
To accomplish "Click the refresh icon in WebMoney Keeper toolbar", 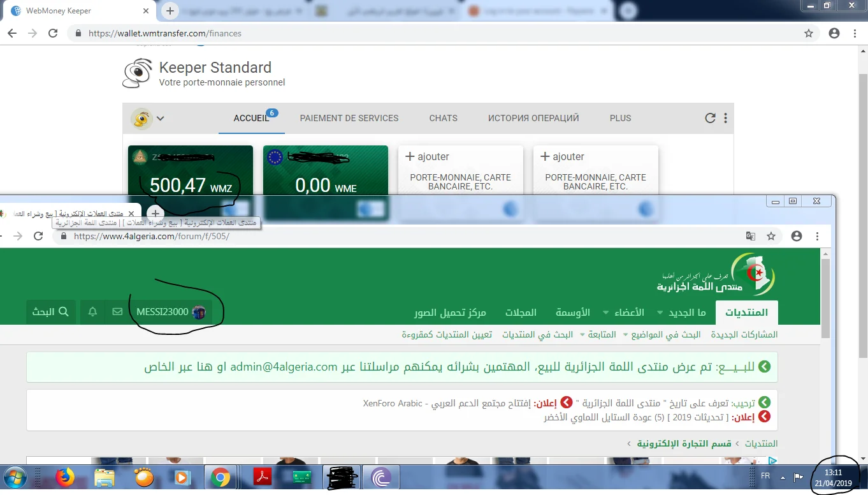I will [x=709, y=118].
